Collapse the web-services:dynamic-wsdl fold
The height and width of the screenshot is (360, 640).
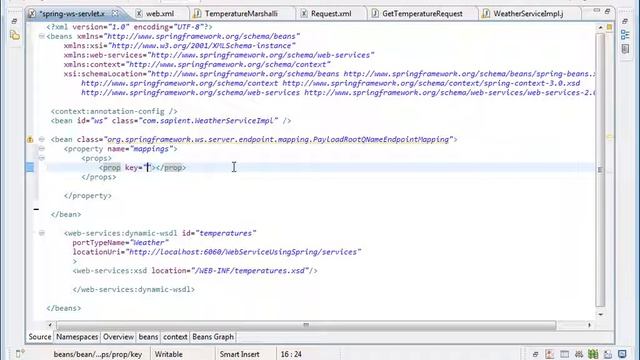click(42, 233)
